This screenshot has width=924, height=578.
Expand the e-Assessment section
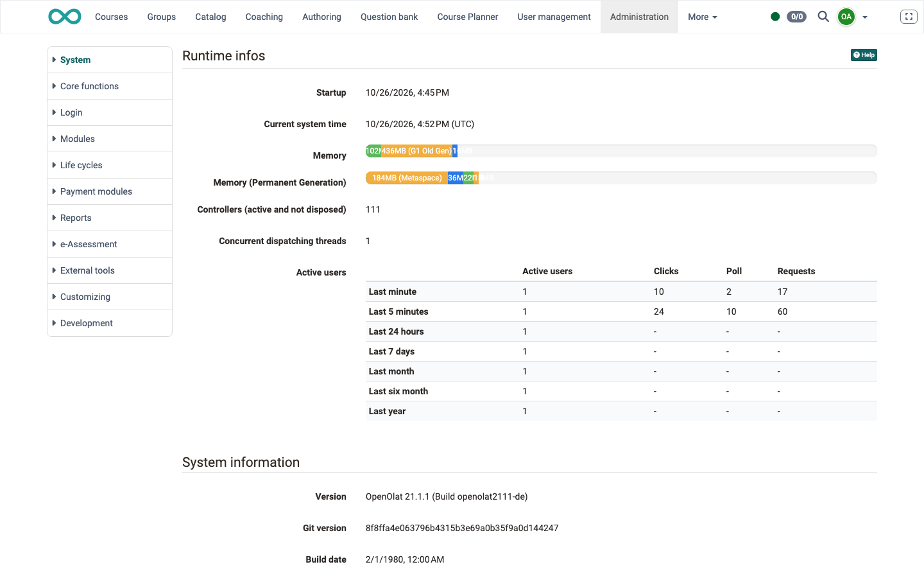tap(110, 244)
